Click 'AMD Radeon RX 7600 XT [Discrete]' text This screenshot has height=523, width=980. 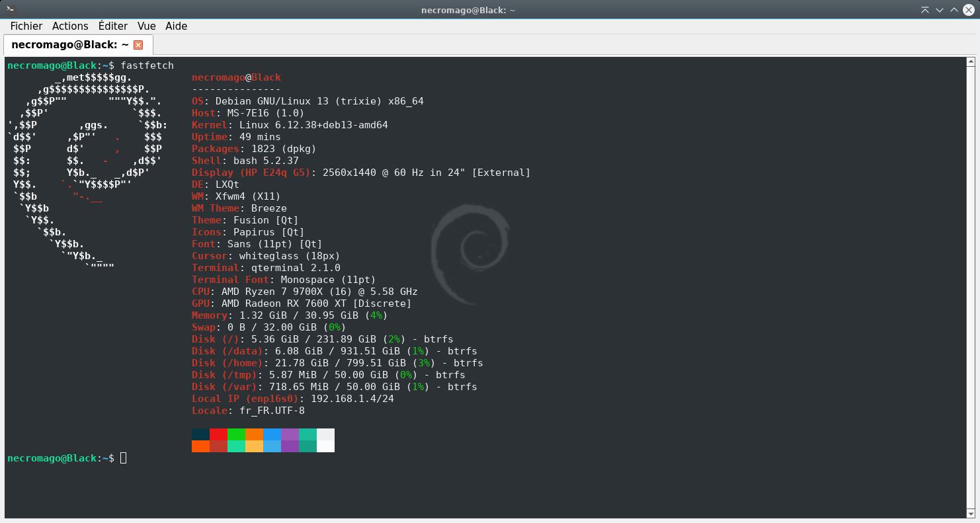coord(316,303)
